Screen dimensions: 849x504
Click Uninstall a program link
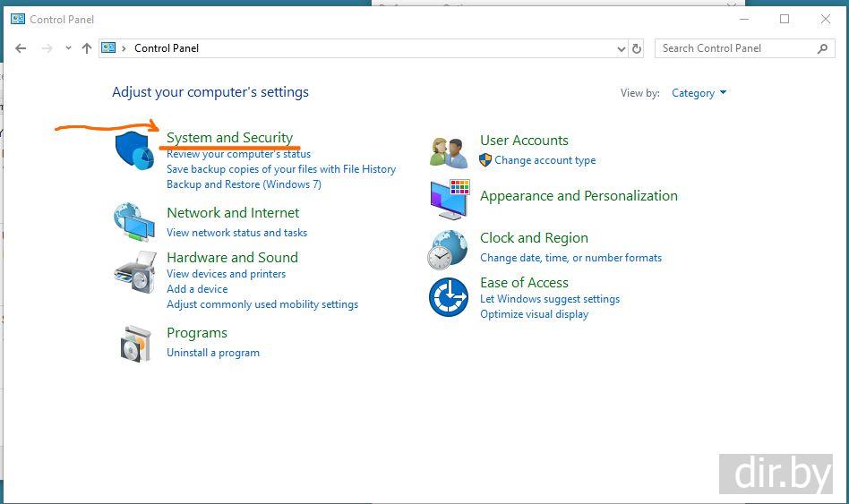click(213, 353)
